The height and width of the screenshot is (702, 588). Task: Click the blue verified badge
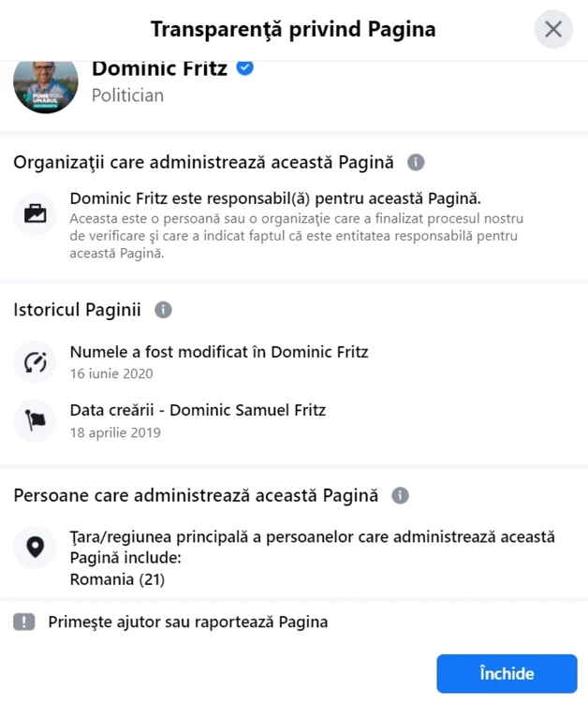tap(245, 68)
